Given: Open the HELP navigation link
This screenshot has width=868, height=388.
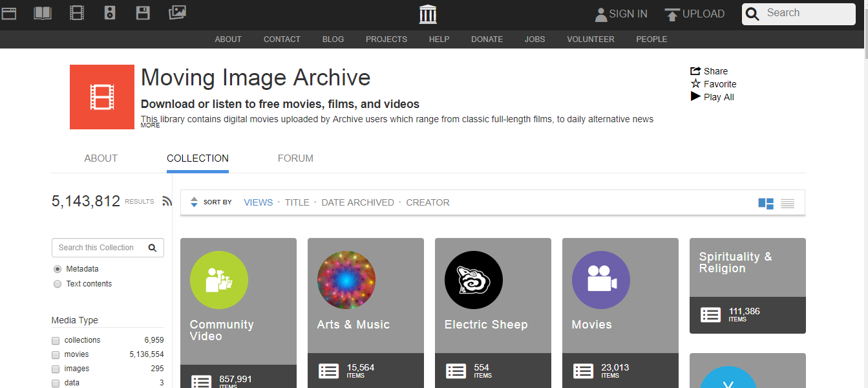Looking at the screenshot, I should [x=439, y=39].
